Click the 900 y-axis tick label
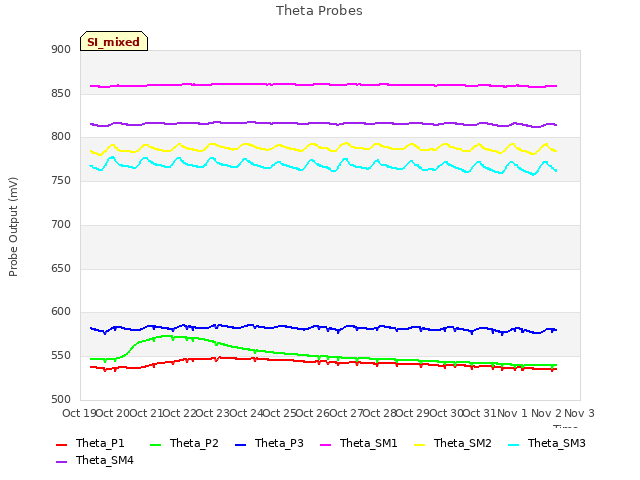The width and height of the screenshot is (640, 480). tap(61, 49)
